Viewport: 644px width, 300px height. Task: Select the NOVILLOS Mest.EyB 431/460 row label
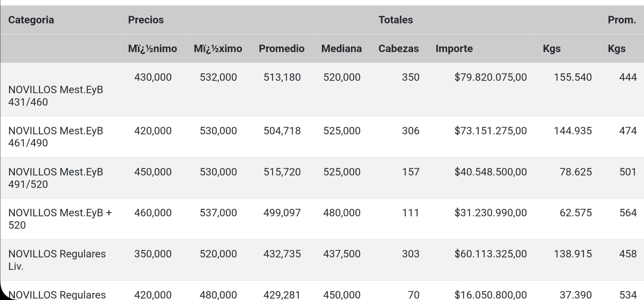55,96
